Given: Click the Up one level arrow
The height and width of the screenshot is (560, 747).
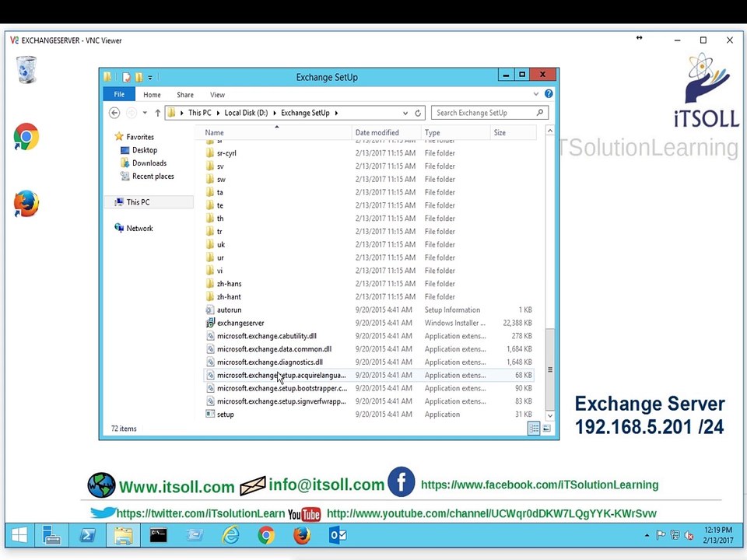Looking at the screenshot, I should (158, 113).
